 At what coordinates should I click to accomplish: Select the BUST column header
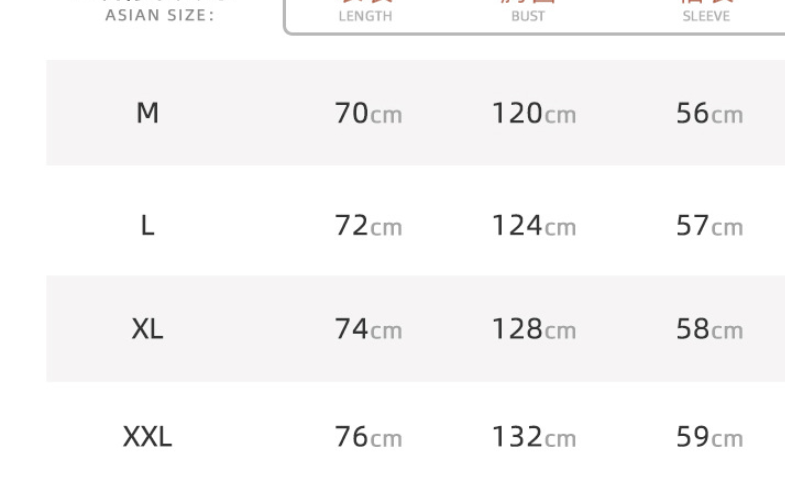tap(528, 15)
